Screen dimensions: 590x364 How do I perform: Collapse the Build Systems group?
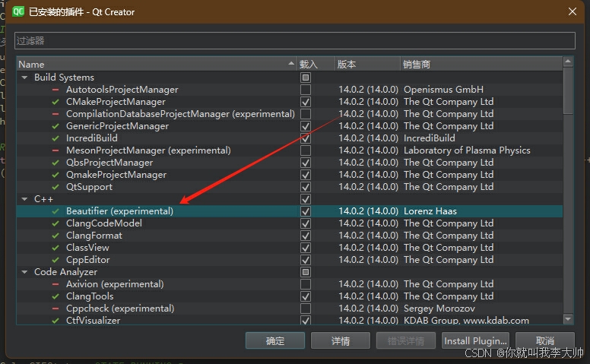[x=25, y=78]
